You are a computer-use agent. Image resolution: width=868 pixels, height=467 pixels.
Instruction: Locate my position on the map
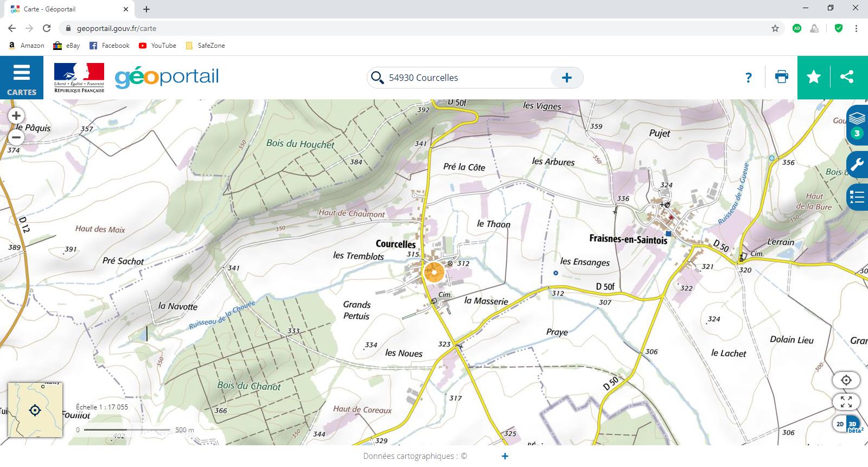pyautogui.click(x=846, y=380)
